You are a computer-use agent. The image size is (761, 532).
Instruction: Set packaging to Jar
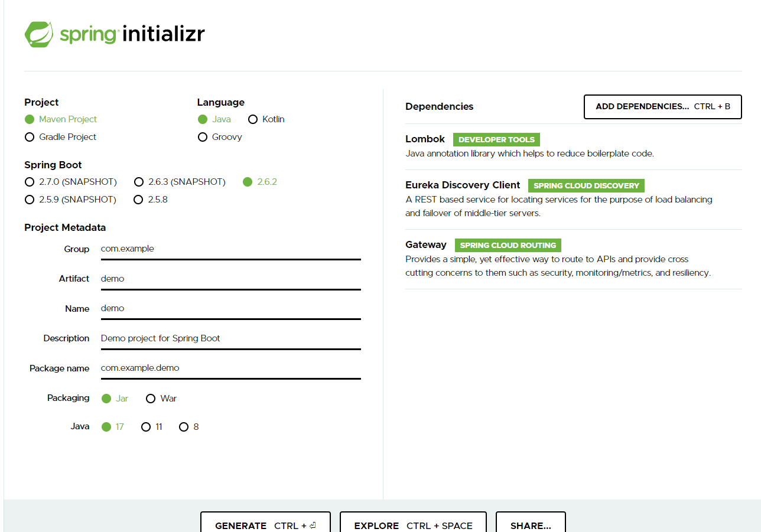tap(115, 399)
